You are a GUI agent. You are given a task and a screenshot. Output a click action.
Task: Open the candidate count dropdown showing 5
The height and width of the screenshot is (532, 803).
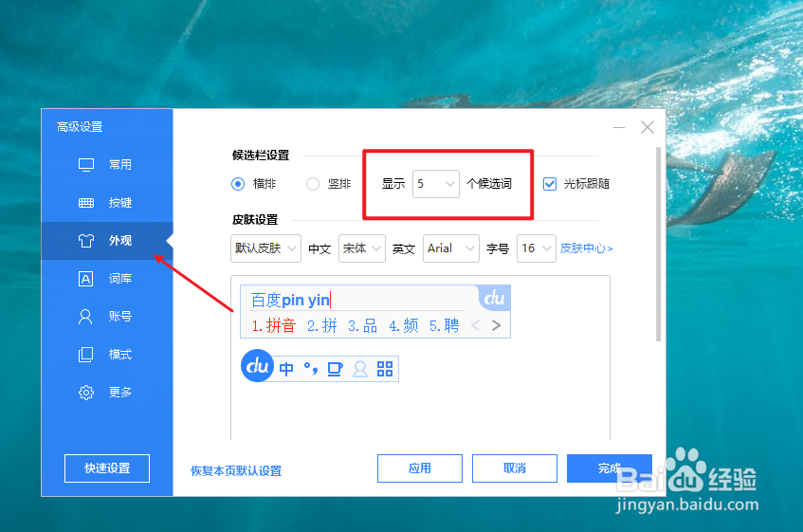(436, 184)
